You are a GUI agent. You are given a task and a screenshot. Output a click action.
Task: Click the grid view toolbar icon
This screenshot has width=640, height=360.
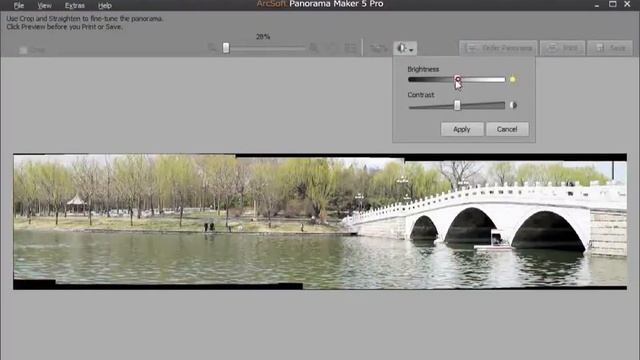350,48
